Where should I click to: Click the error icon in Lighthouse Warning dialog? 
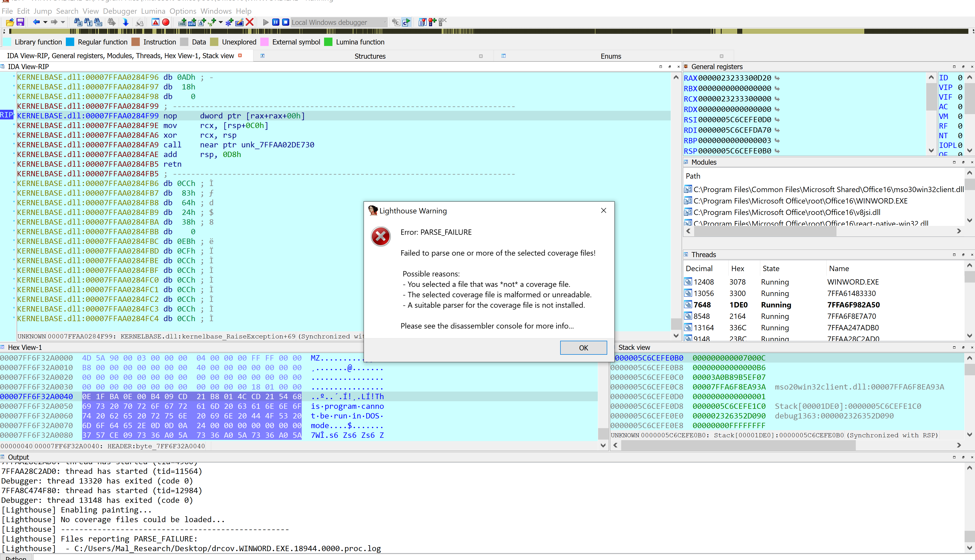pos(380,236)
